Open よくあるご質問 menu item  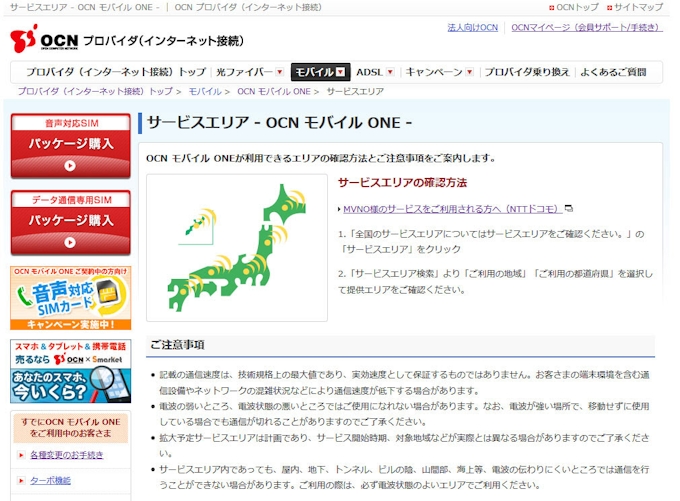pyautogui.click(x=613, y=72)
